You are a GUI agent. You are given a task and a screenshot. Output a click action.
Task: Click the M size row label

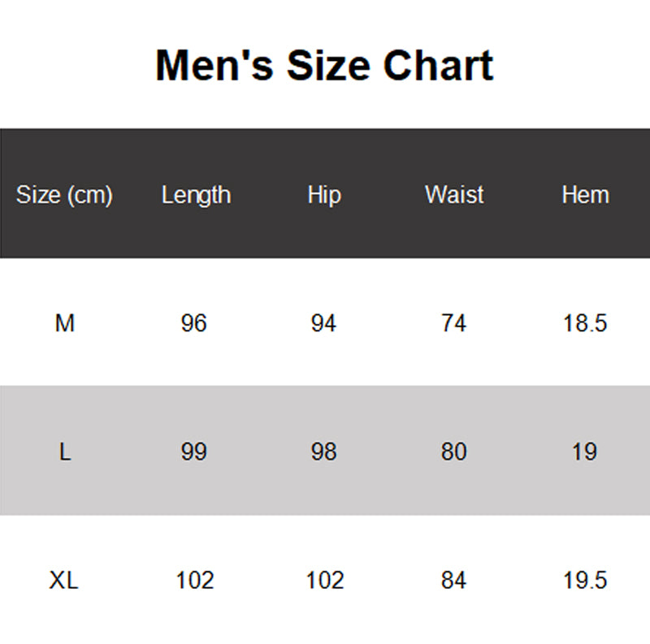click(65, 323)
